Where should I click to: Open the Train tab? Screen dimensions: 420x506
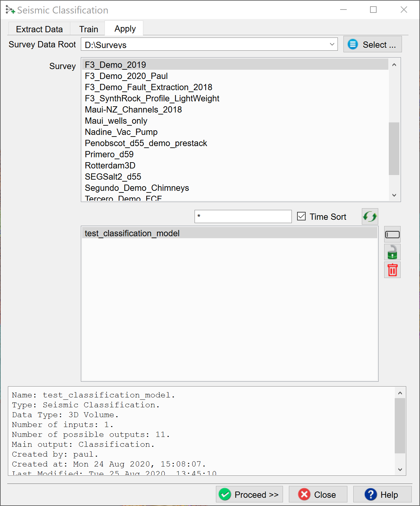(88, 29)
